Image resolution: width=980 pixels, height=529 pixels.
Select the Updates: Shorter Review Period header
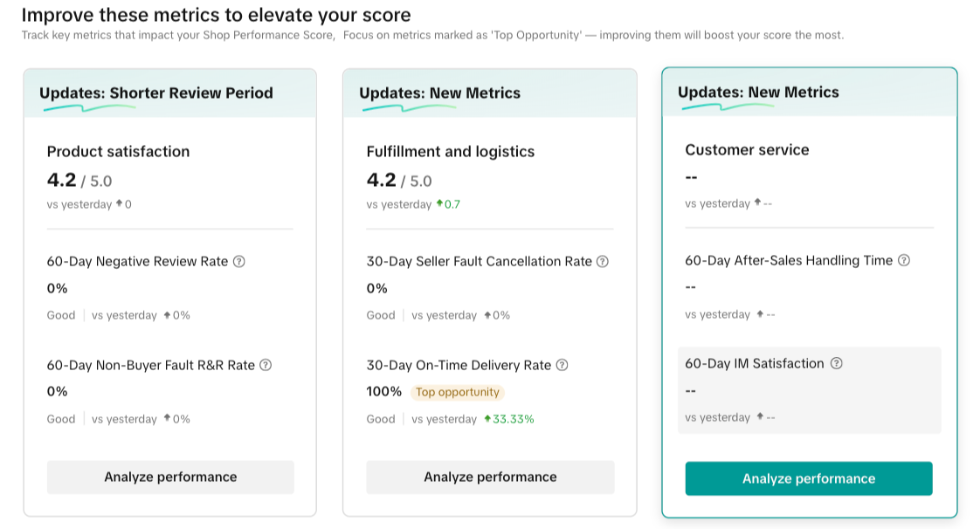(156, 93)
